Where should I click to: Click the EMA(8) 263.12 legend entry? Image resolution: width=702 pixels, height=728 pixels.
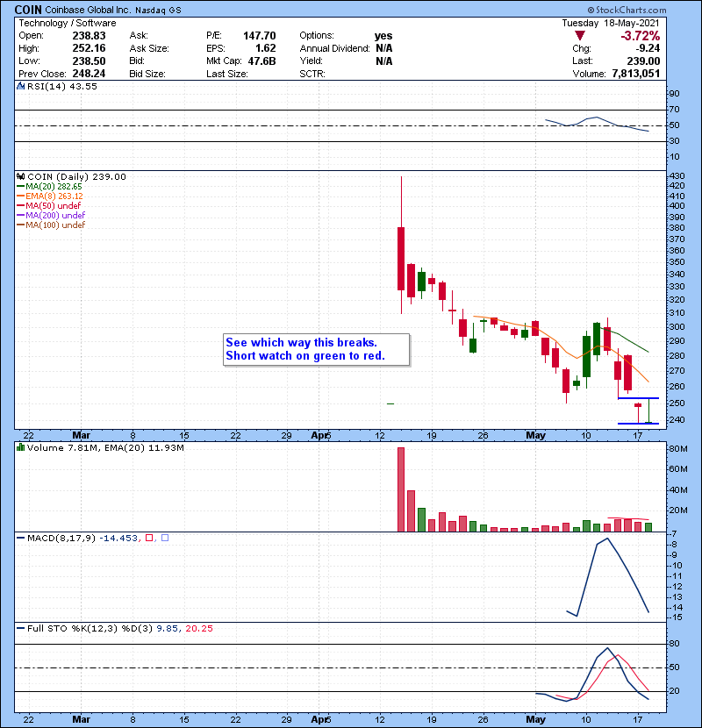pos(54,196)
